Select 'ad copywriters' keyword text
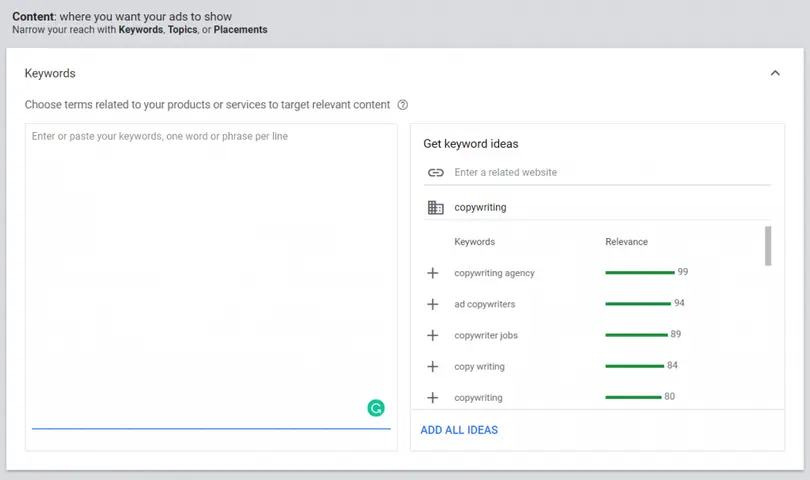810x480 pixels. coord(485,304)
